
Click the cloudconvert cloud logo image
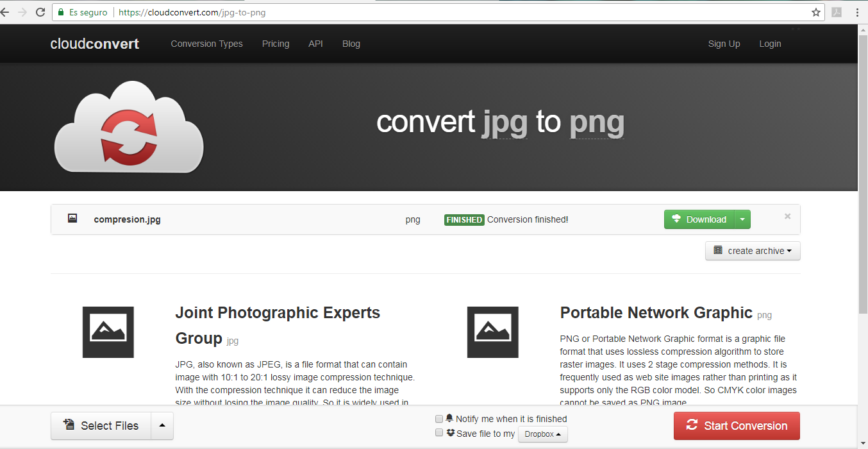pos(129,127)
